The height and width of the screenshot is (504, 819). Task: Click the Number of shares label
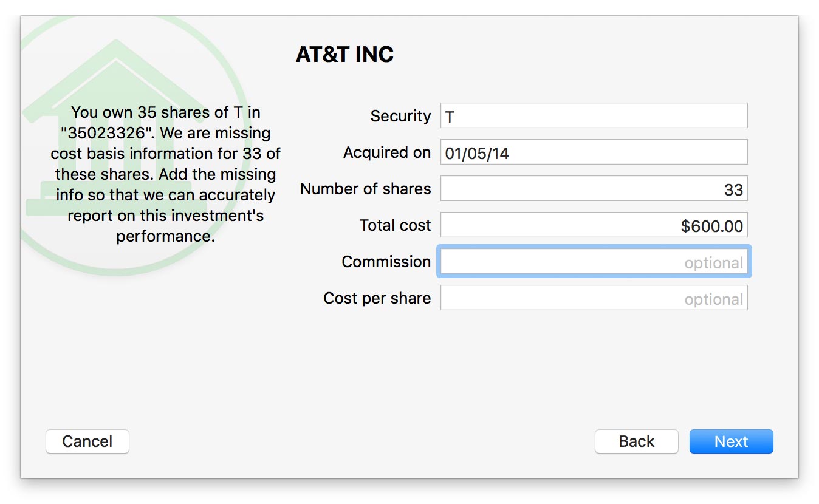pos(365,189)
